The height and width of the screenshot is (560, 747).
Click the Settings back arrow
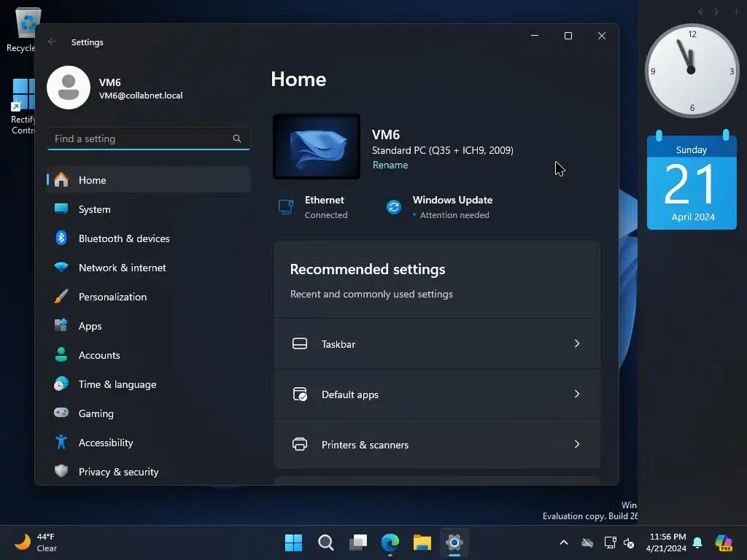(x=53, y=42)
